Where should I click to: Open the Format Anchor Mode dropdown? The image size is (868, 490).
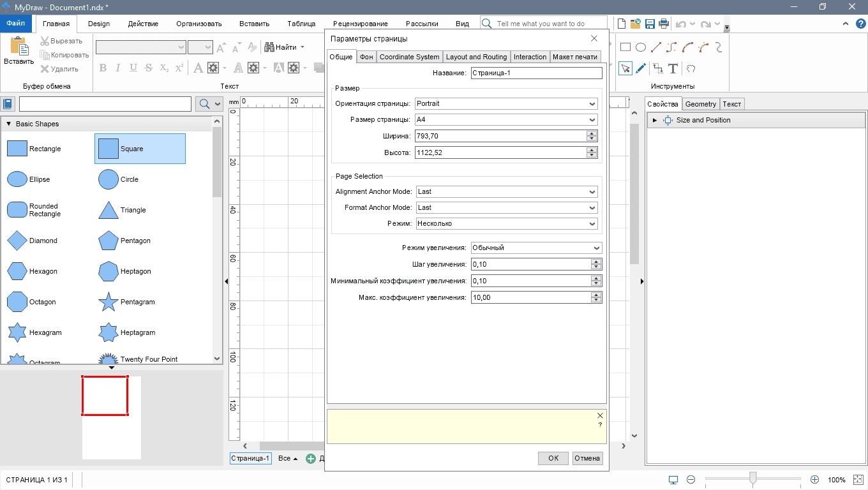pos(507,207)
